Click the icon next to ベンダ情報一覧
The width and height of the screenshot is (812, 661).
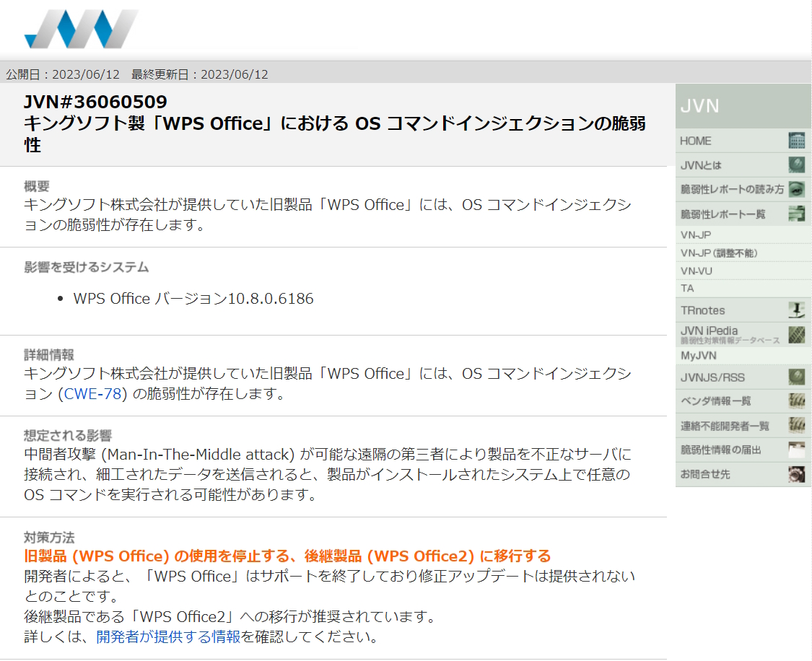tap(797, 400)
